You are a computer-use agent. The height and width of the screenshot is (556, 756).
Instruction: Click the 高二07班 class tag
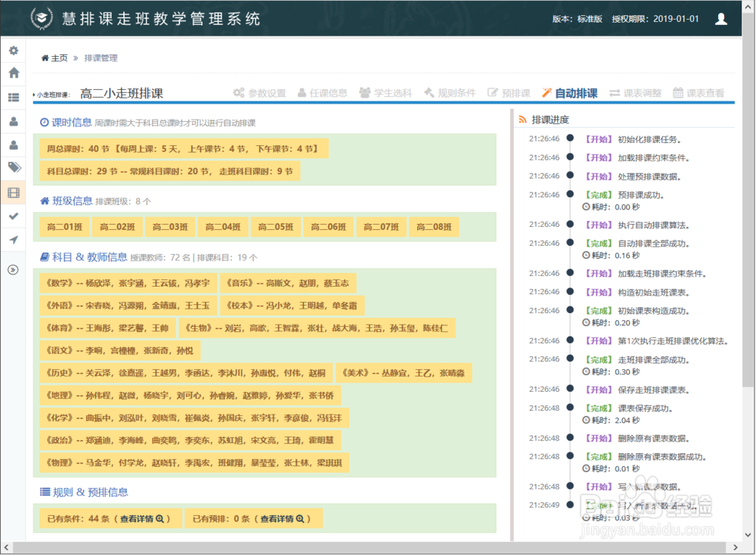point(381,227)
